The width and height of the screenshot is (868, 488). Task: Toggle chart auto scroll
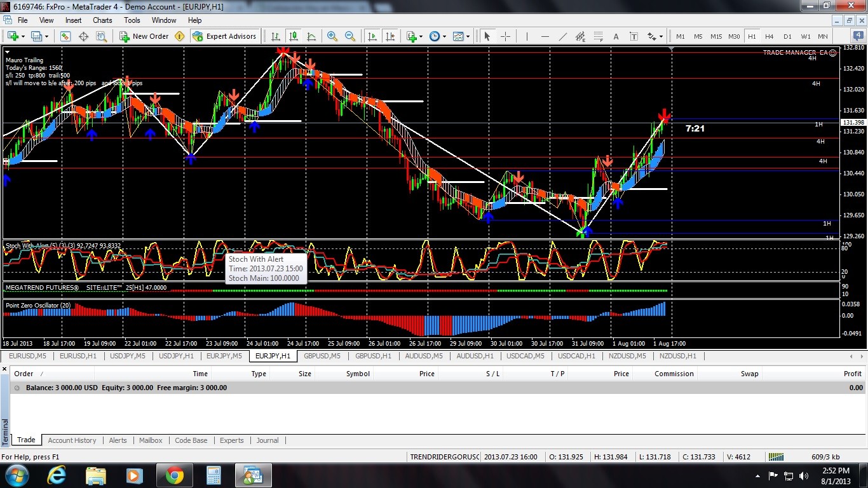point(372,36)
